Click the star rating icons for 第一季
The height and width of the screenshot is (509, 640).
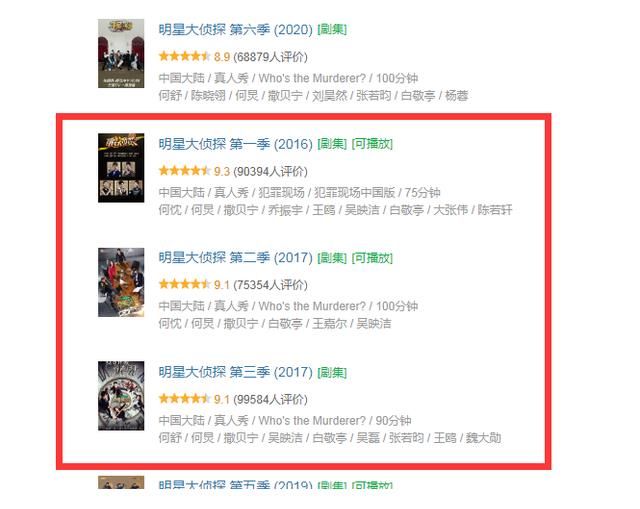click(184, 171)
